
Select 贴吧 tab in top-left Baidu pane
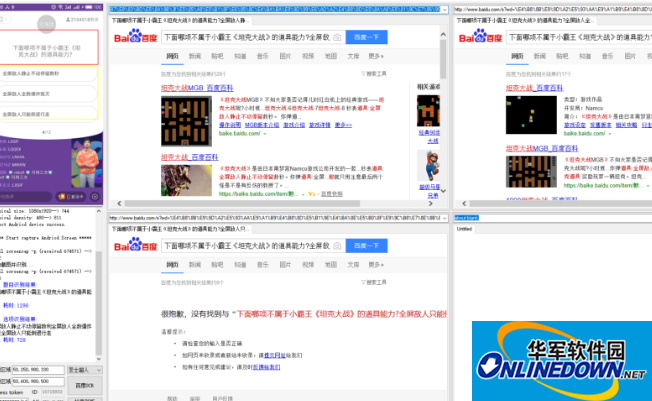click(217, 56)
